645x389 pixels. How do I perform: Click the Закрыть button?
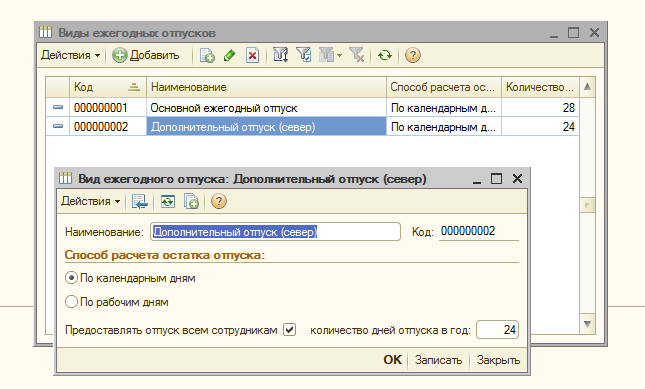[498, 360]
